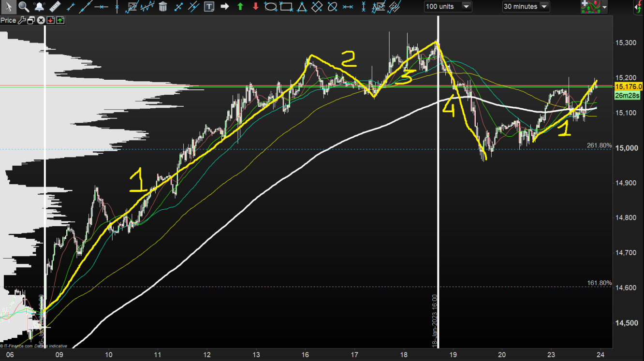Select the cursor pointer tool

point(8,7)
